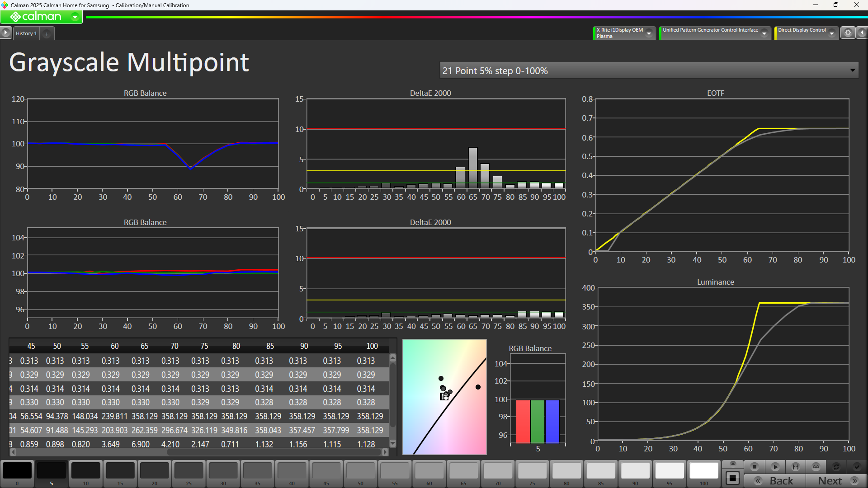Open Unified Pattern Generator Control dropdown
Image resolution: width=868 pixels, height=488 pixels.
tap(764, 33)
